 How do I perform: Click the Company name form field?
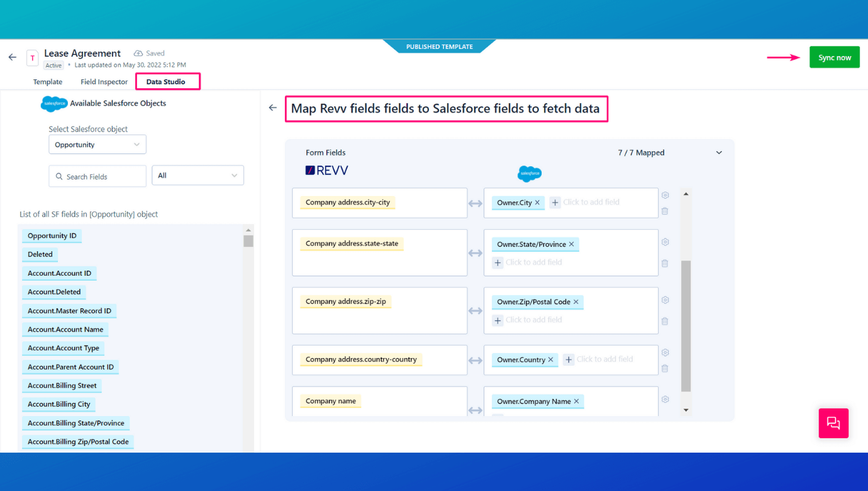pos(331,402)
